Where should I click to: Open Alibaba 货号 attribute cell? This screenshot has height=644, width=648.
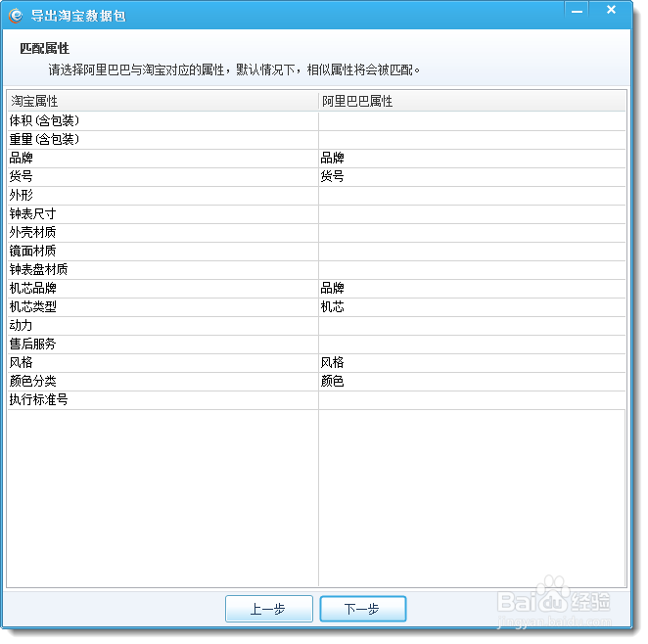(x=473, y=177)
